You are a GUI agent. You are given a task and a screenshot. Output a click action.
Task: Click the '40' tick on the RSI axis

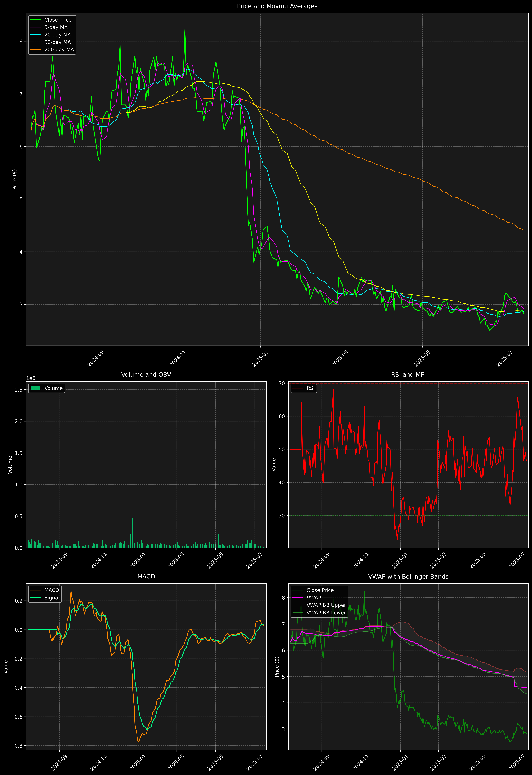(282, 482)
